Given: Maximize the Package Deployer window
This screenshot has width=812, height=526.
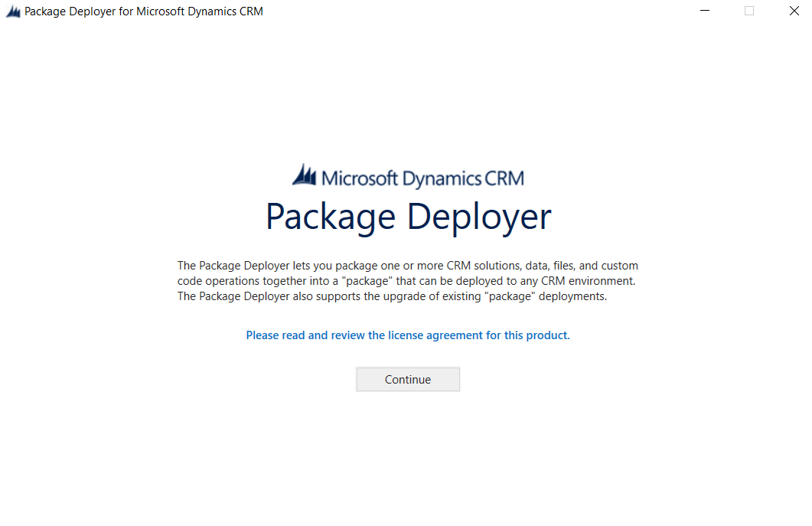Looking at the screenshot, I should point(748,11).
